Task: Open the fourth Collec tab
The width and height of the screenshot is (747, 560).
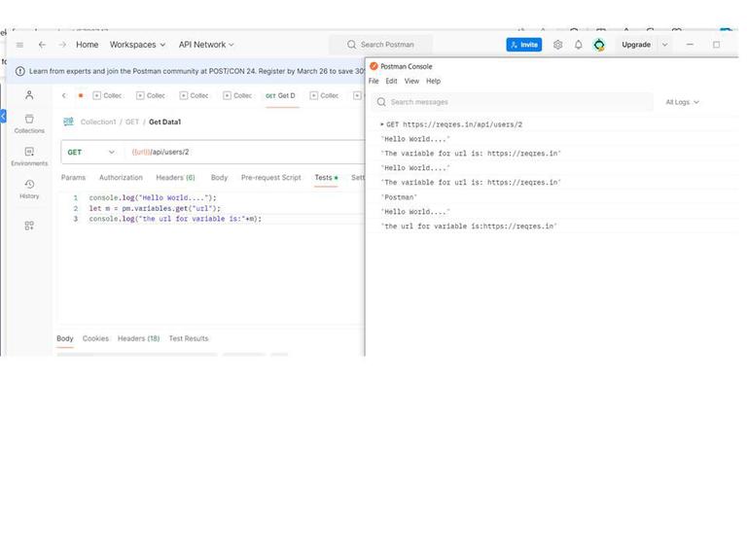Action: point(237,95)
